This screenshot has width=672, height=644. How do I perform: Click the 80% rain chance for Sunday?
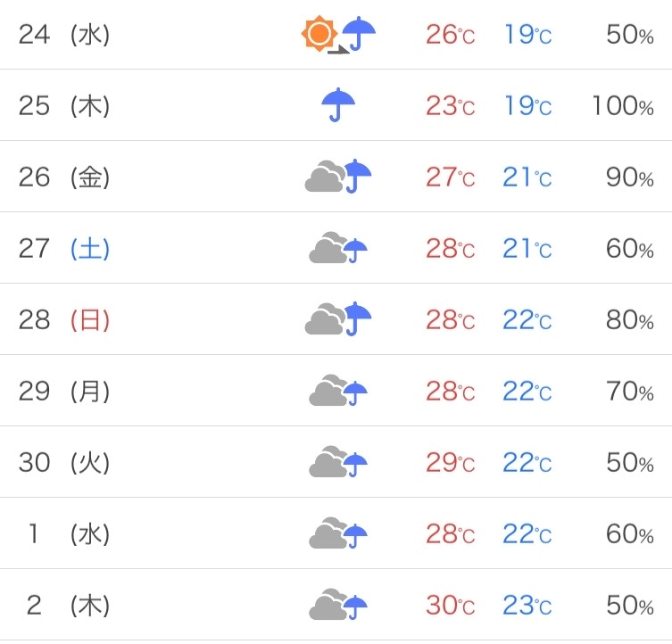629,319
